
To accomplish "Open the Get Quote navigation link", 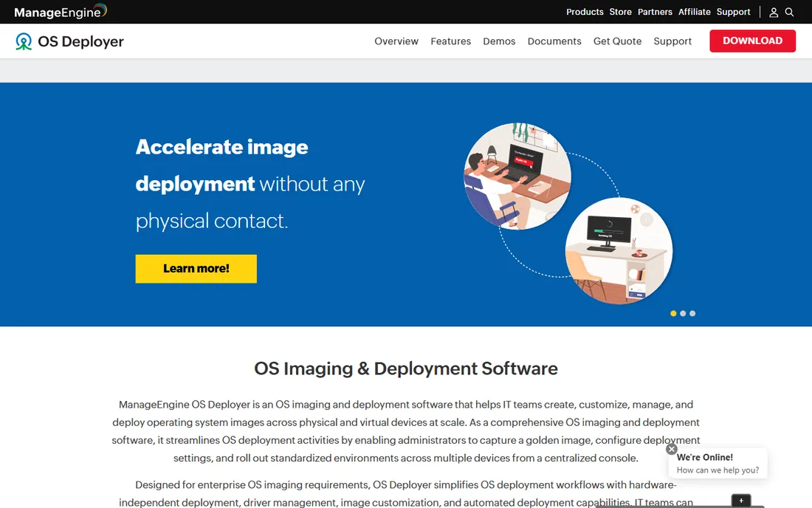I will [617, 41].
